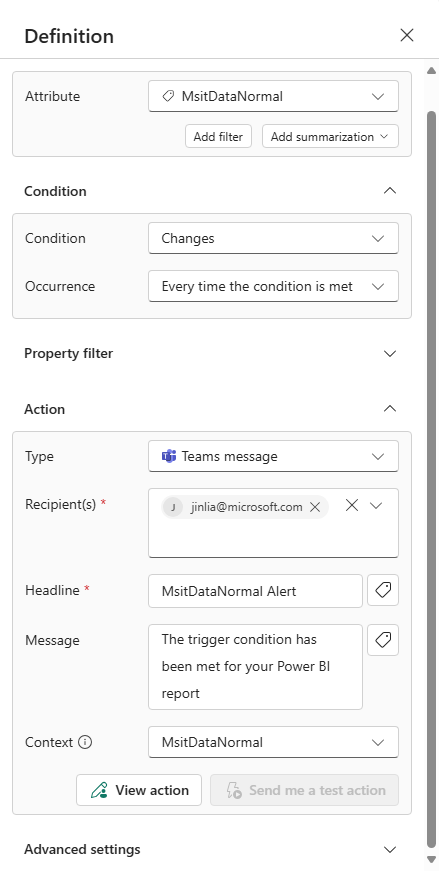439x871 pixels.
Task: Click the Context label
Action: tap(49, 742)
